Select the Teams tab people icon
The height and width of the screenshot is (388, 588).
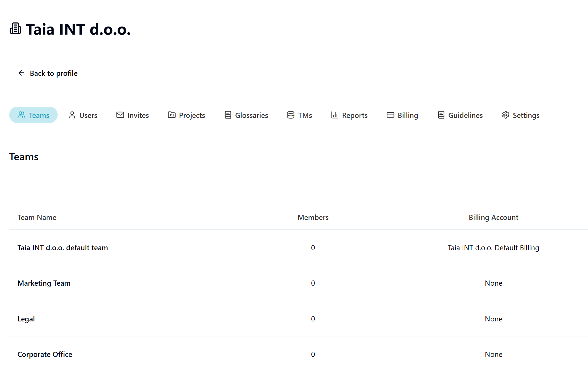coord(21,115)
